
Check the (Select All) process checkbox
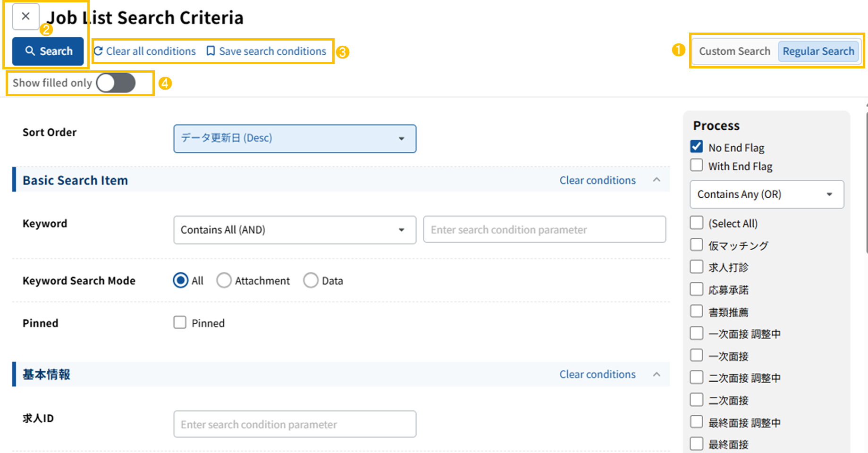point(697,223)
